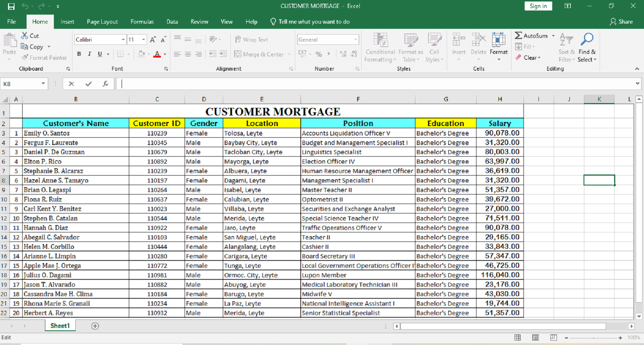
Task: Click the Share button
Action: tap(621, 21)
